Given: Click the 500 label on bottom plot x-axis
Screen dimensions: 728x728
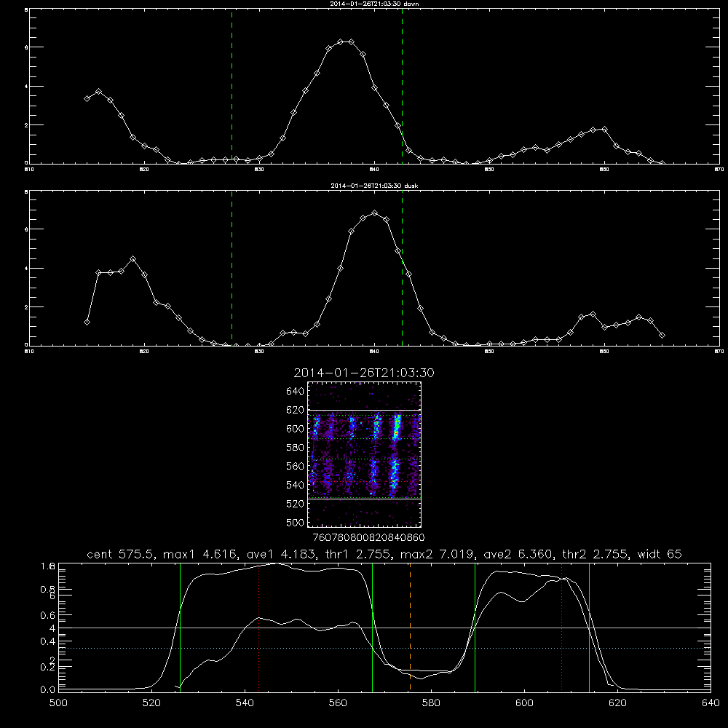Looking at the screenshot, I should point(58,703).
